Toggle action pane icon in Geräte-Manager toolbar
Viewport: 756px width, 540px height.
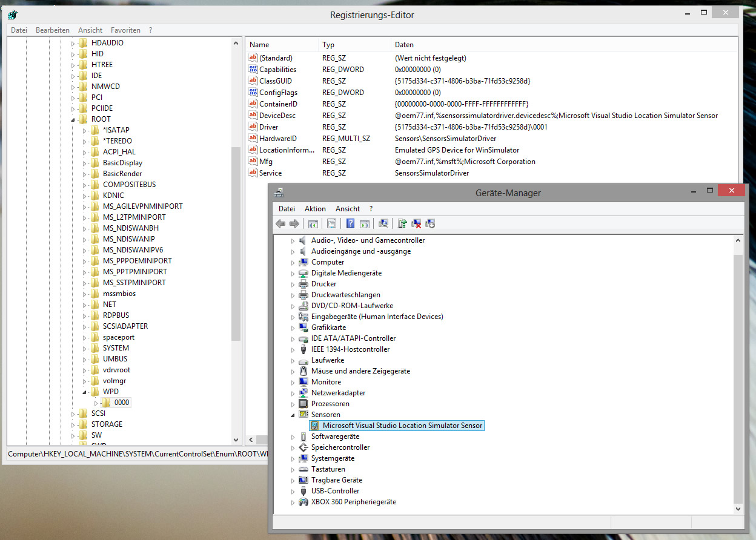pyautogui.click(x=364, y=224)
